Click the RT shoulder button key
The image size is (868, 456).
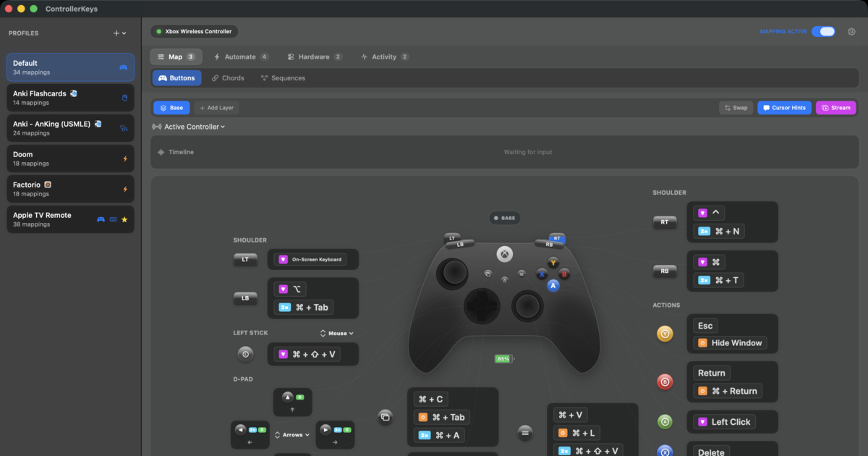(665, 222)
